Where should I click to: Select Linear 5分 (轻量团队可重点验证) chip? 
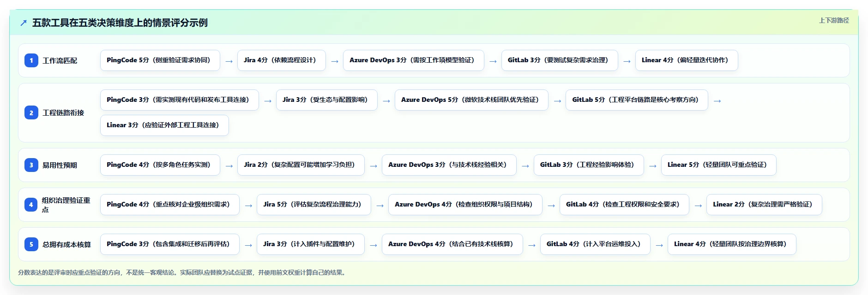[719, 165]
